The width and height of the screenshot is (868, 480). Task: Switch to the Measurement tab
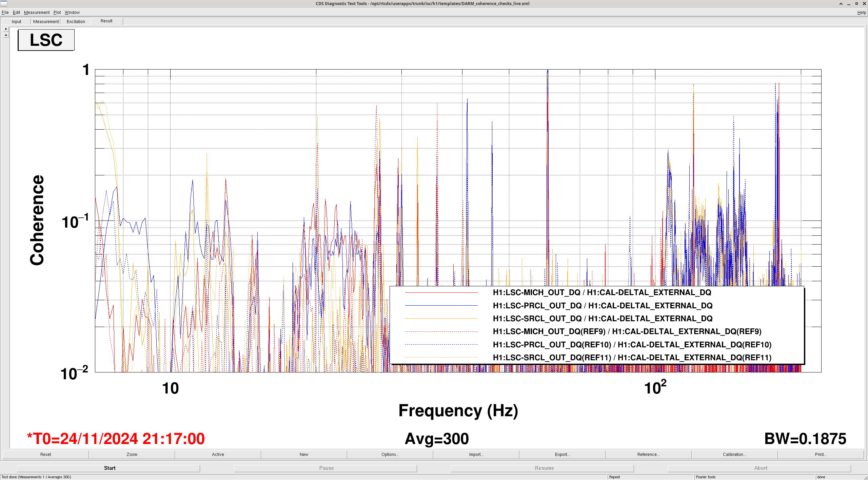(46, 22)
